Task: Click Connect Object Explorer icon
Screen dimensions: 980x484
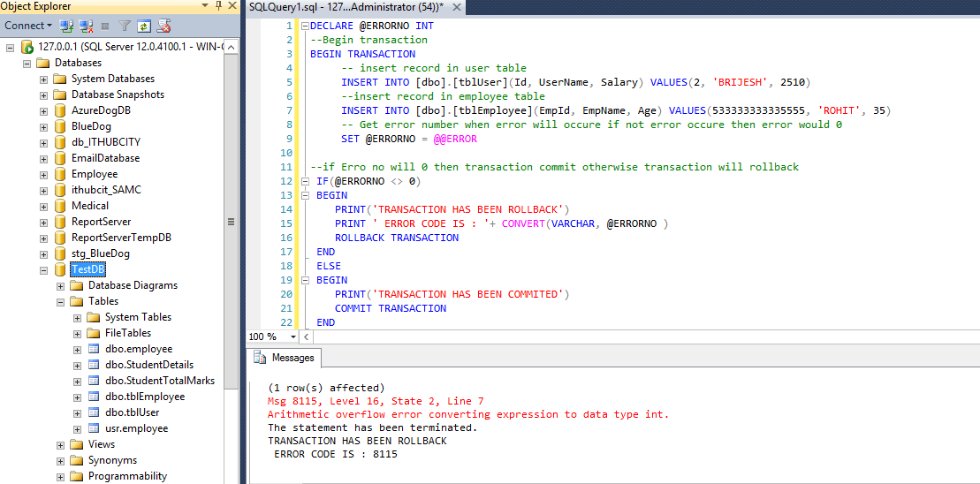Action: 66,26
